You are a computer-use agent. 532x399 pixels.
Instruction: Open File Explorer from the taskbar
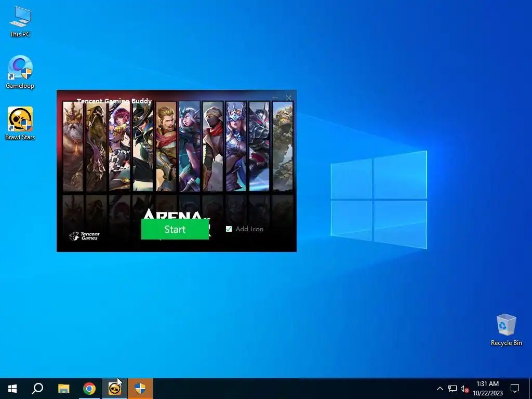tap(63, 389)
